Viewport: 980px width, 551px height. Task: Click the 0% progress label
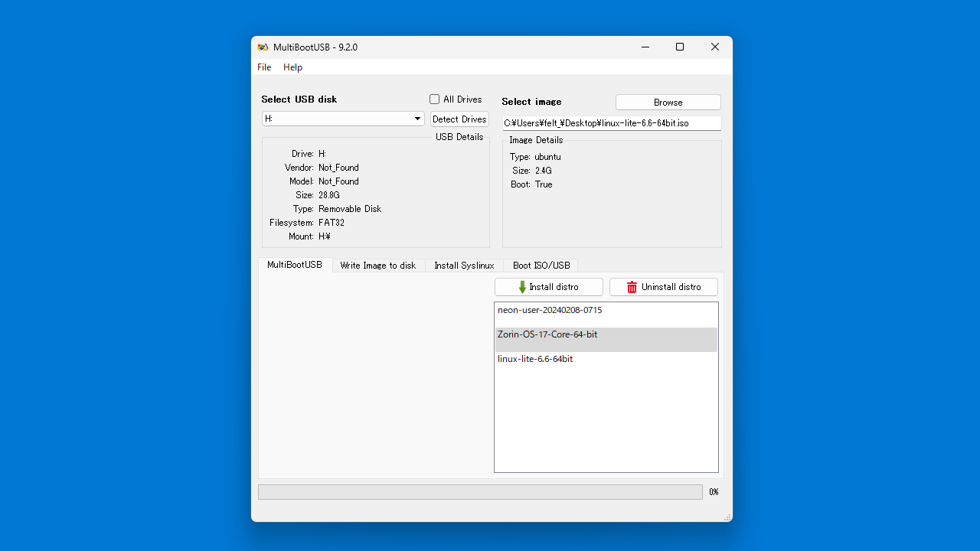coord(714,492)
